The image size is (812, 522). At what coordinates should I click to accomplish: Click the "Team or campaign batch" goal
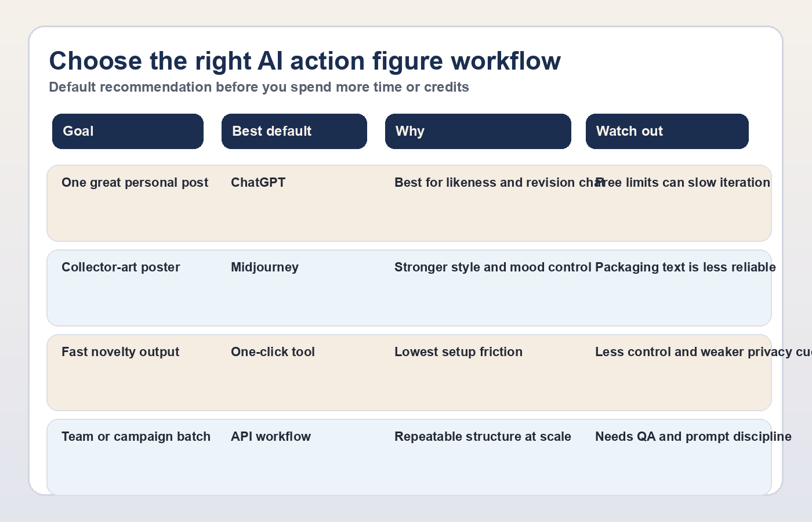click(136, 437)
